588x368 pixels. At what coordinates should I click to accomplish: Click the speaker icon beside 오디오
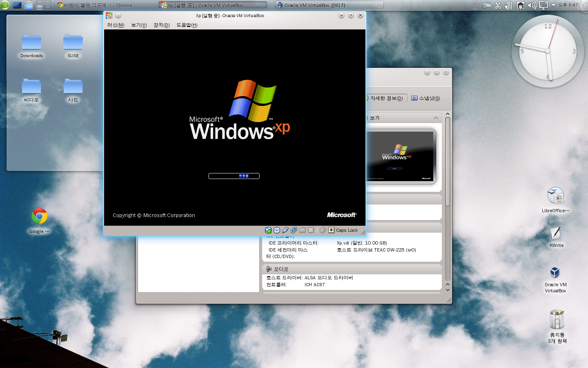(x=269, y=269)
